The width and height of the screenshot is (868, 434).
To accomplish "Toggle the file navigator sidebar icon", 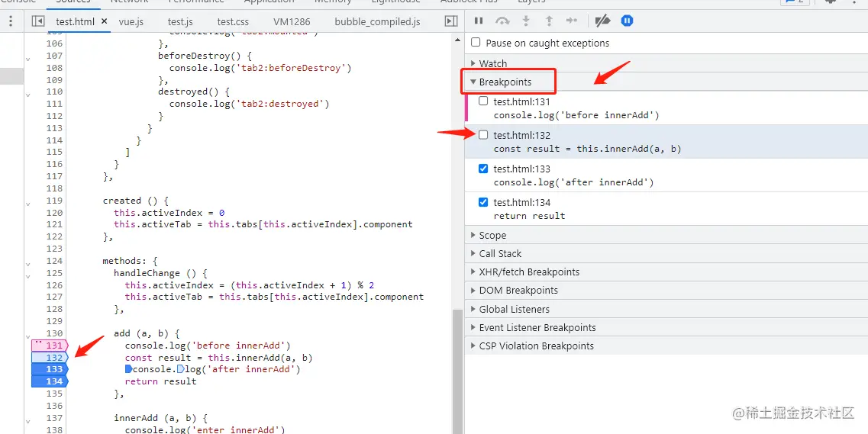I will (37, 21).
